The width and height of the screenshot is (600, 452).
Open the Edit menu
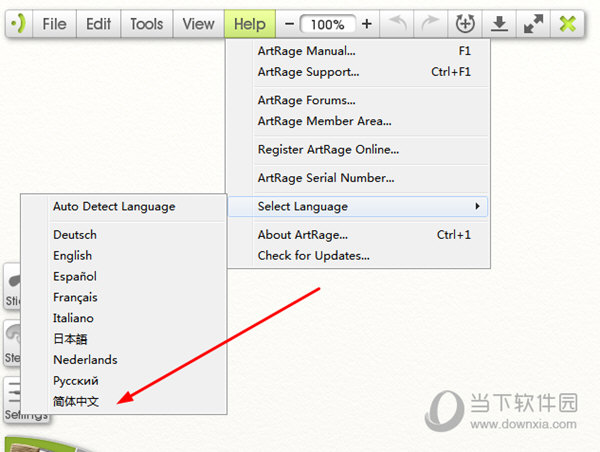[x=98, y=24]
